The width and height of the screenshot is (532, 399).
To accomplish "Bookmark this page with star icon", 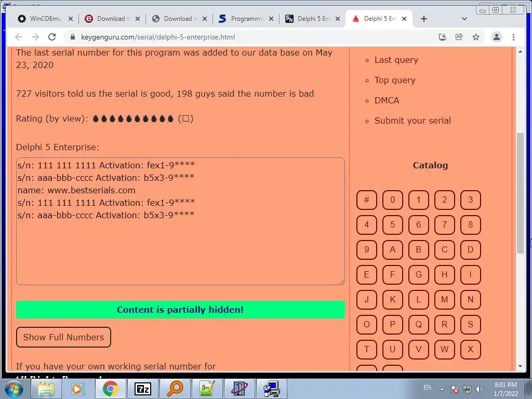I will (x=476, y=37).
